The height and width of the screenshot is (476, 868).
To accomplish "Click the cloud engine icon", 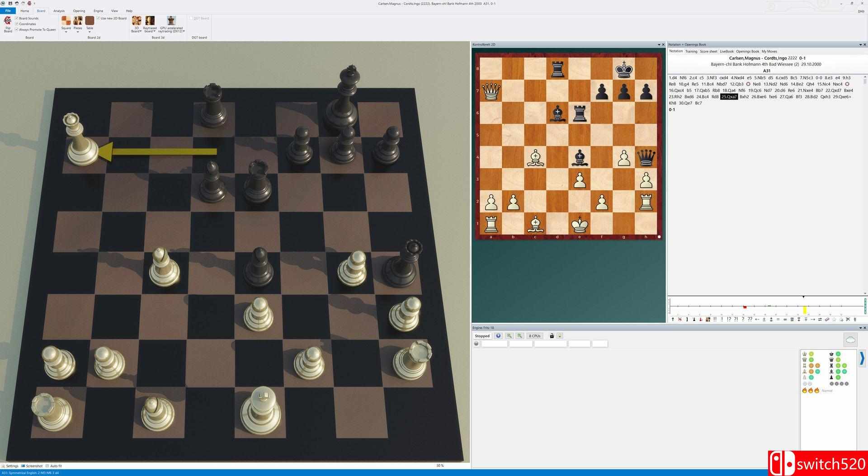I will pyautogui.click(x=850, y=339).
